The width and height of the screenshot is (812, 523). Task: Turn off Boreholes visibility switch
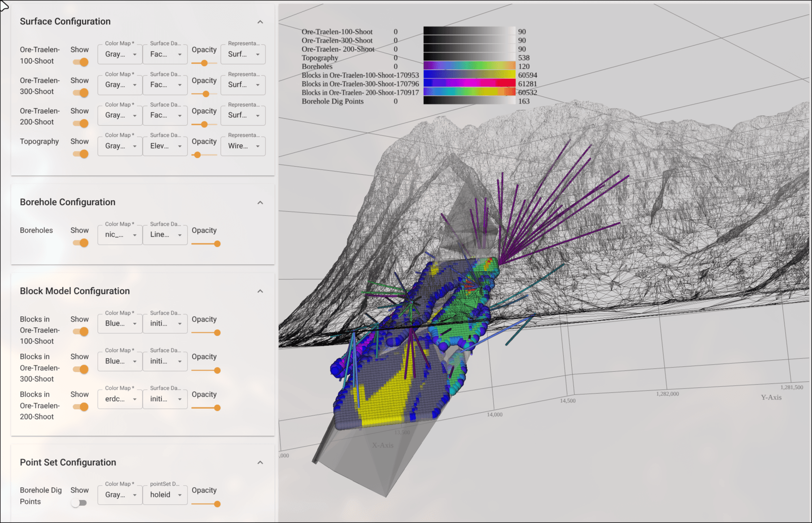point(80,243)
